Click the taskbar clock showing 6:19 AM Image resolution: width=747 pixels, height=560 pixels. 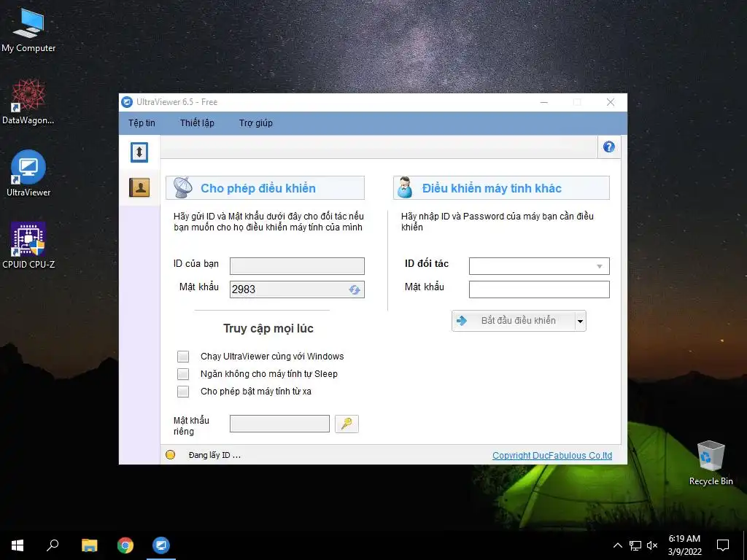point(684,545)
